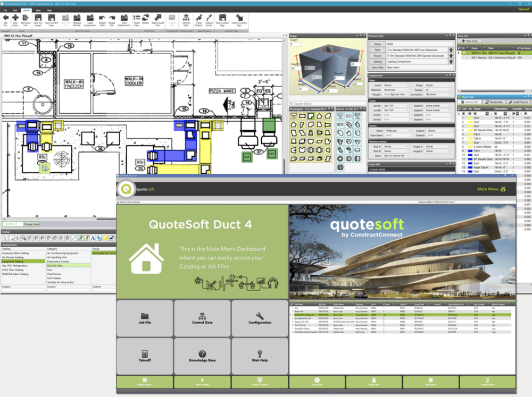Click the Throat2 value field in fitting image
Viewport: 532px width, 397px height.
tap(339, 78)
